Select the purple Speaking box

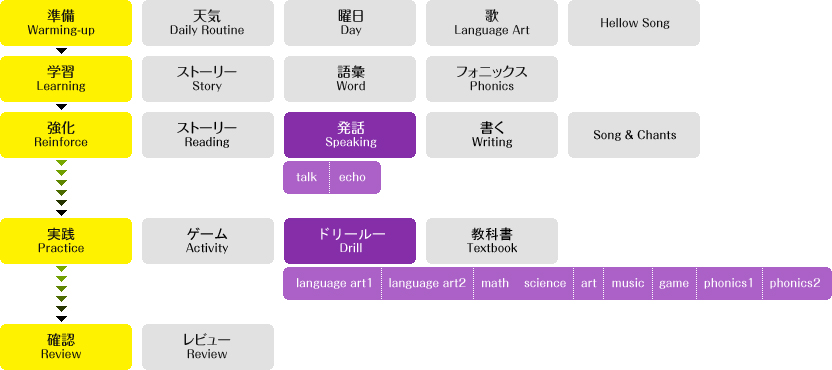click(x=350, y=135)
